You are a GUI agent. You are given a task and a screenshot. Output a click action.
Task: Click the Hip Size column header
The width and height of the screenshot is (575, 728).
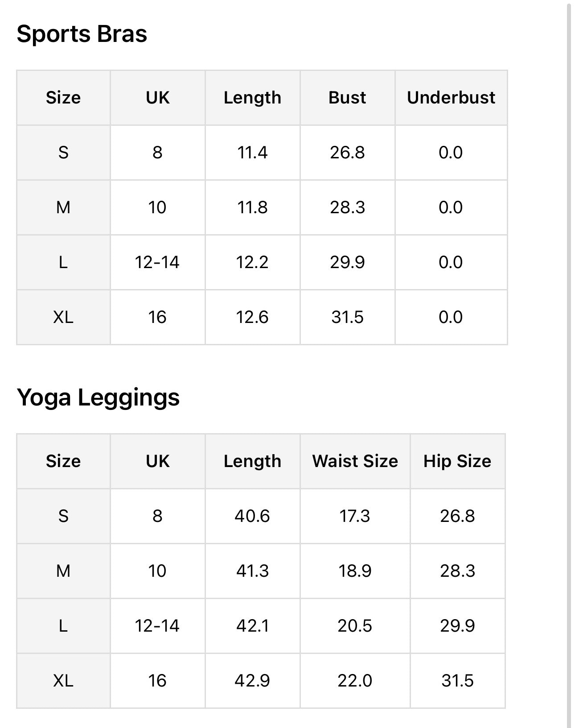(x=457, y=461)
